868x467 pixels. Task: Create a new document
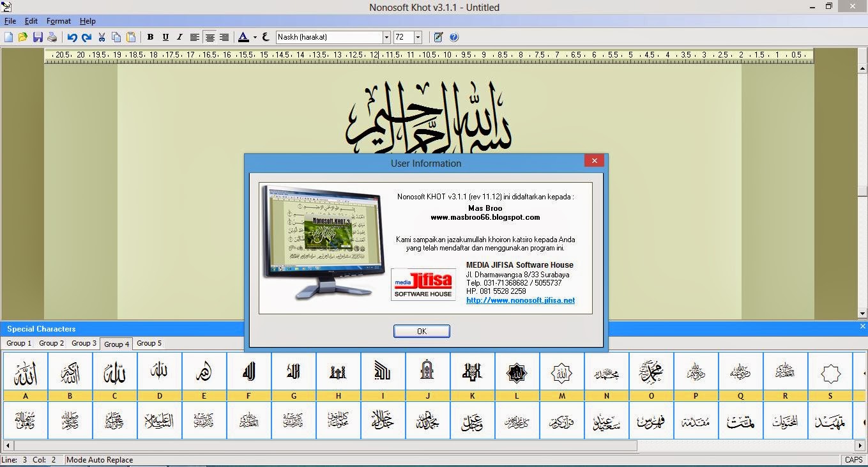coord(8,37)
